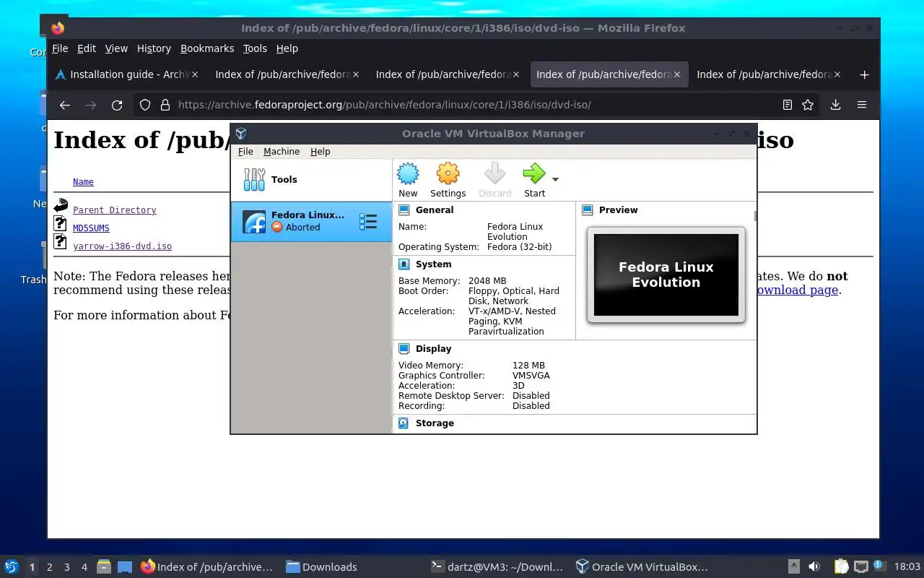Click the Preview section icon
Image resolution: width=924 pixels, height=578 pixels.
pyautogui.click(x=588, y=210)
